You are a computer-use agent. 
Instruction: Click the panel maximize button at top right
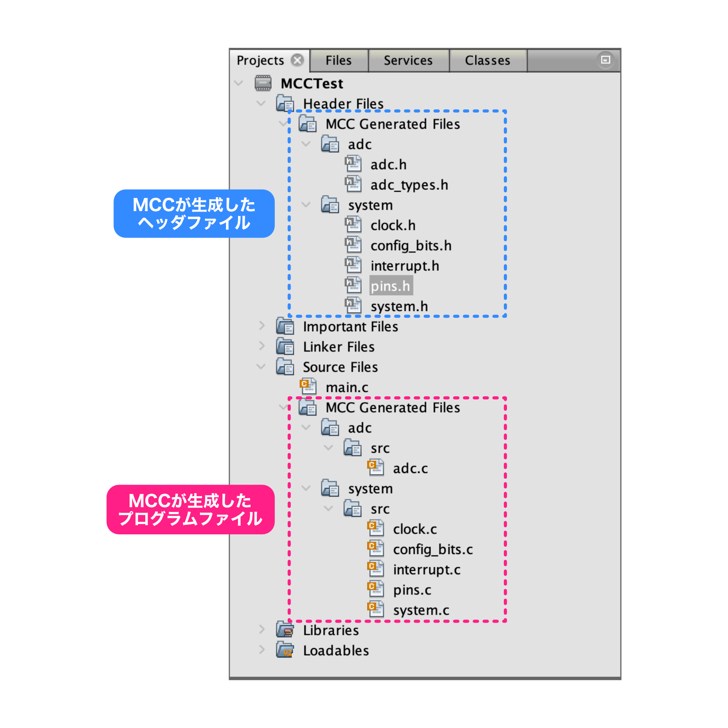(x=605, y=60)
